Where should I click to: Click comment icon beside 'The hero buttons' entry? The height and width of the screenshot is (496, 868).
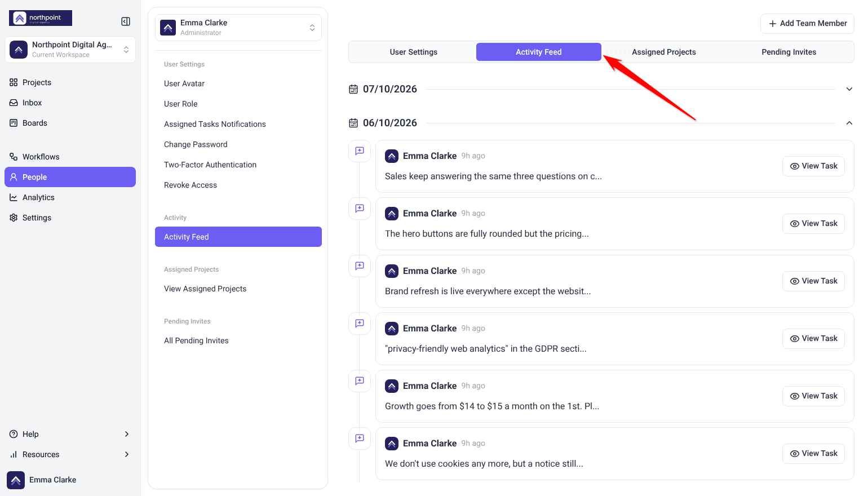click(360, 209)
